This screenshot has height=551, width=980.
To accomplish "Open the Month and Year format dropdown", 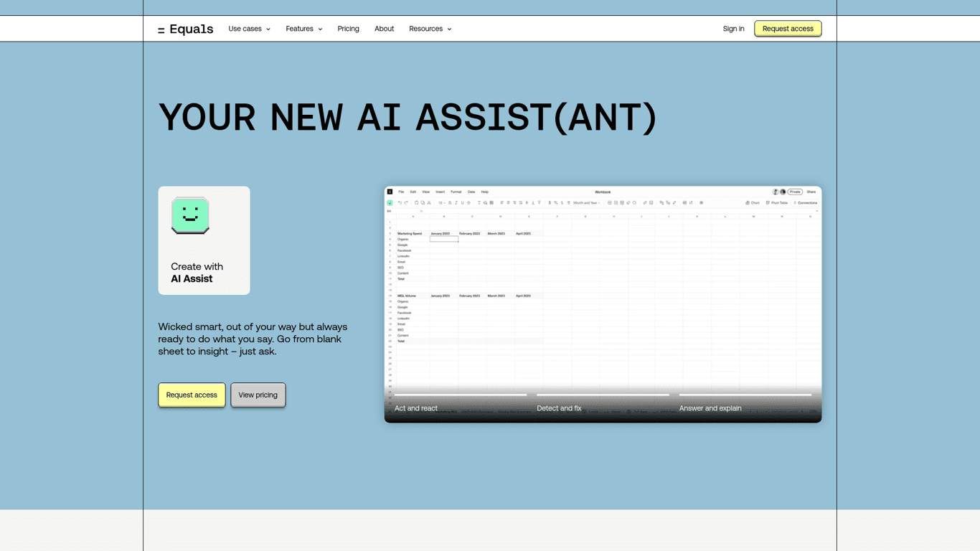I will [586, 203].
